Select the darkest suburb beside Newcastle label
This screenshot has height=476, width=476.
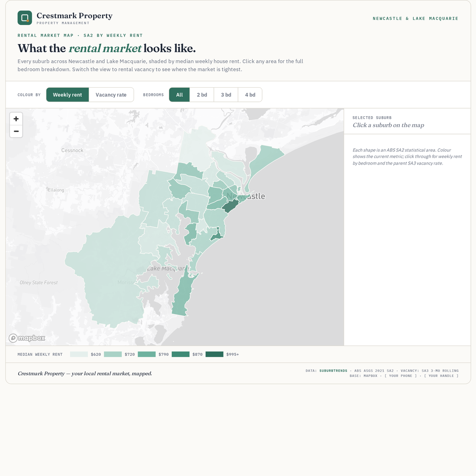230,206
